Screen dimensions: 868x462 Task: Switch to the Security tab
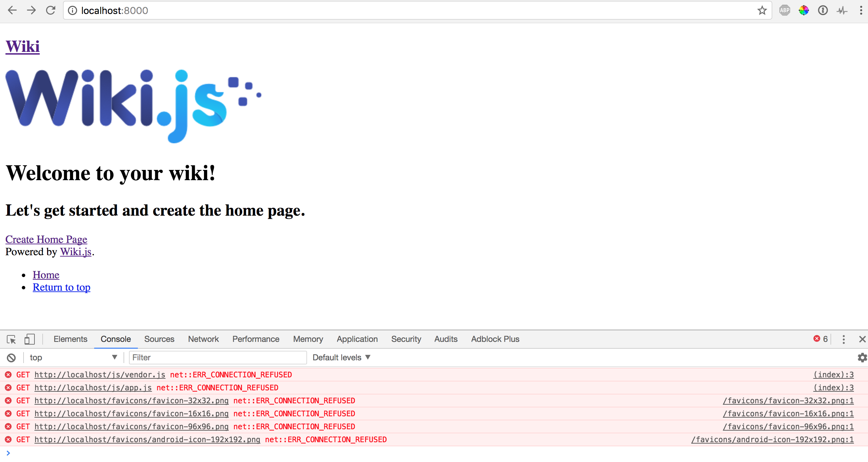point(406,339)
